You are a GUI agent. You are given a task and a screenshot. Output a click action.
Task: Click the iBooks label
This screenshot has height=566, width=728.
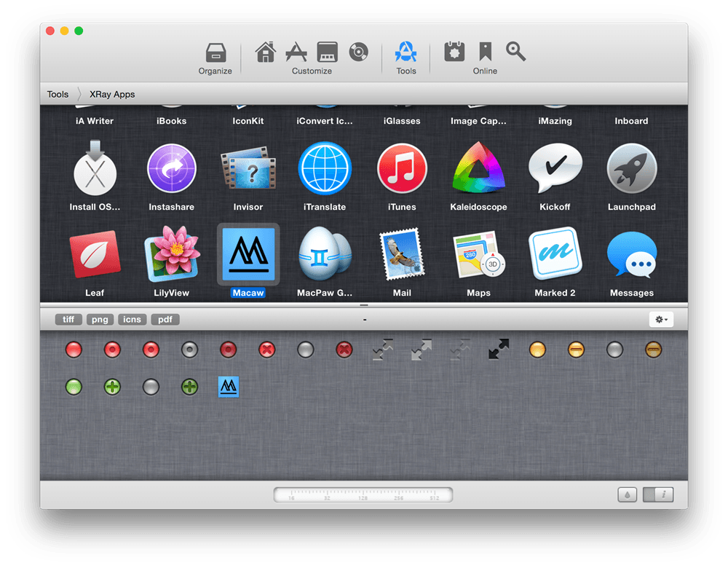click(172, 121)
